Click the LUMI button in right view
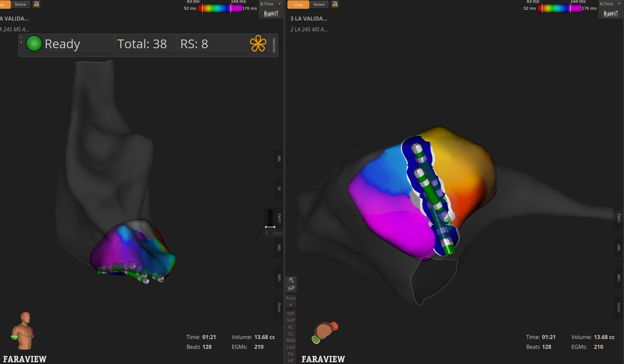The height and width of the screenshot is (364, 624). [x=610, y=14]
